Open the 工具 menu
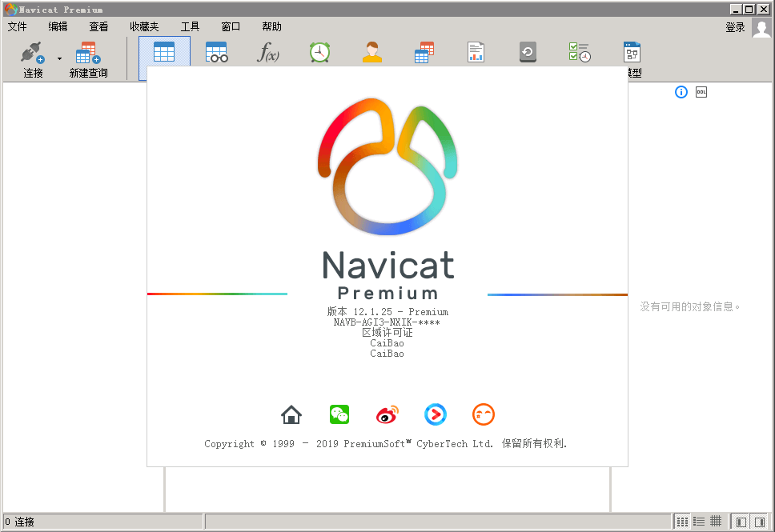 [x=190, y=26]
